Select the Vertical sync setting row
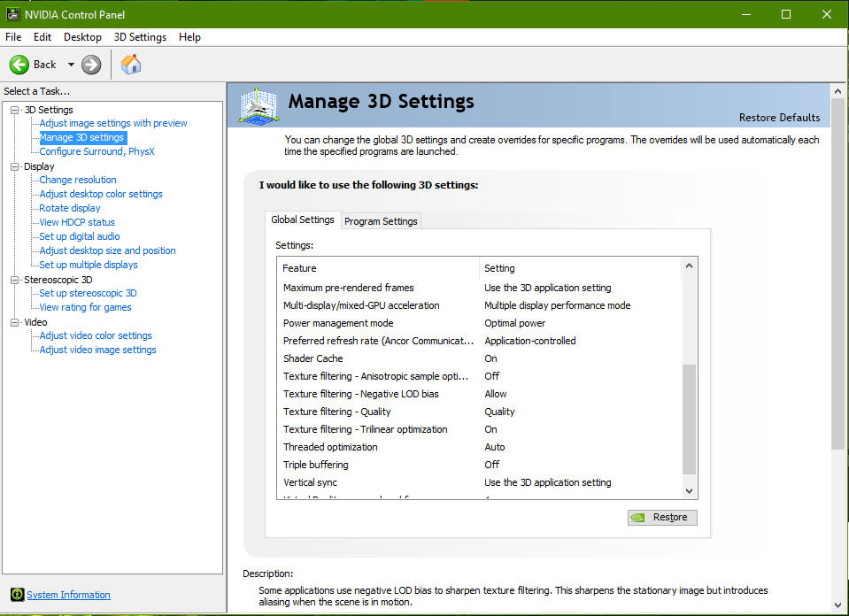The height and width of the screenshot is (616, 849). pyautogui.click(x=310, y=482)
